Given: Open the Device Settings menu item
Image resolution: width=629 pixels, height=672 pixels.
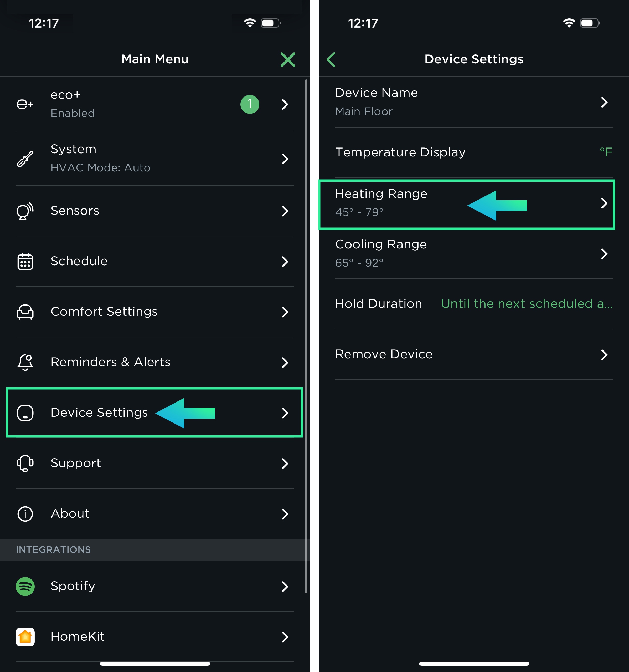Looking at the screenshot, I should click(x=99, y=413).
